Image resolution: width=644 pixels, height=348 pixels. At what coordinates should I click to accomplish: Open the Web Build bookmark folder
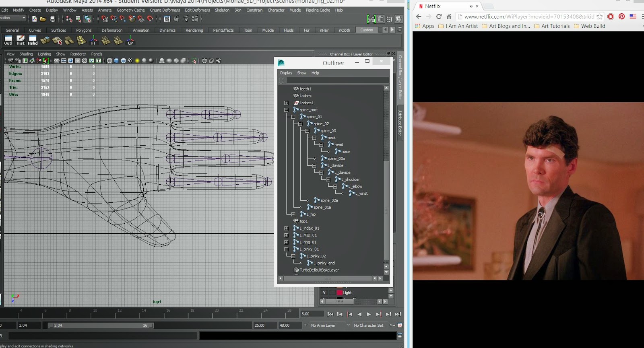pos(589,26)
